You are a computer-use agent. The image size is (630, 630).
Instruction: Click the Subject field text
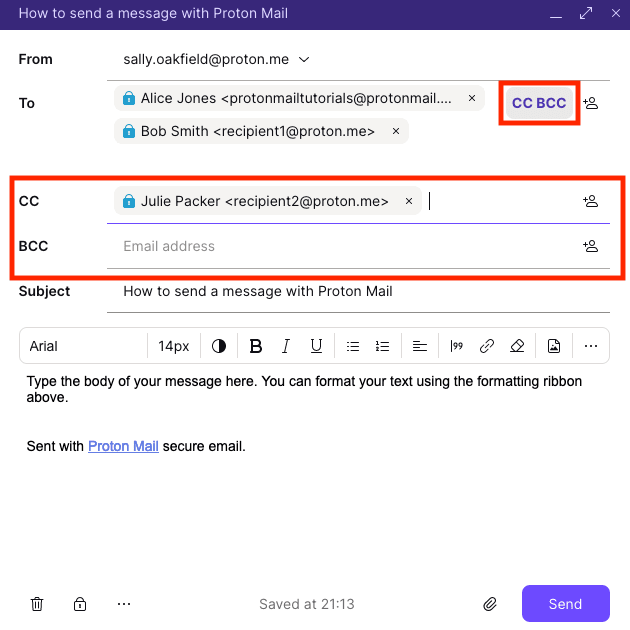tap(258, 291)
